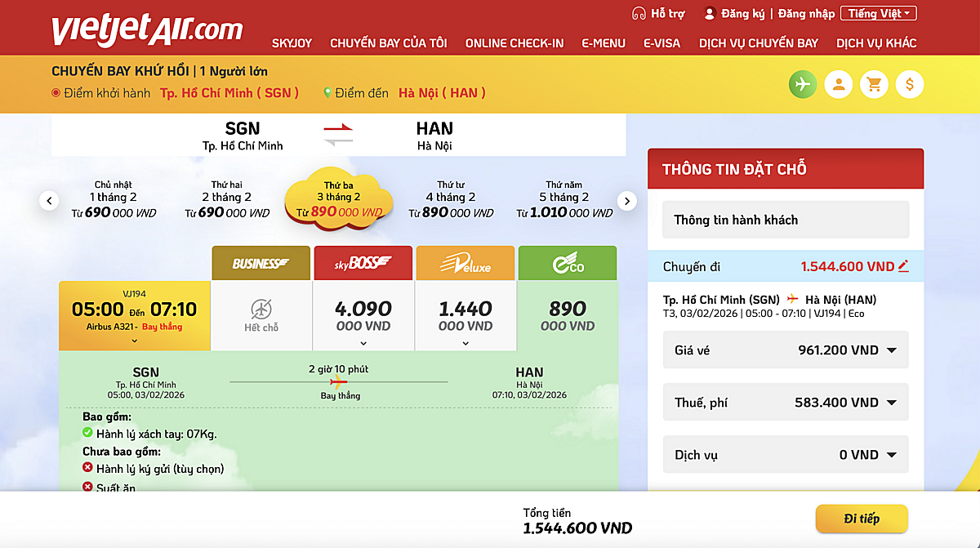Click the Đăng nhập login link

[x=806, y=14]
